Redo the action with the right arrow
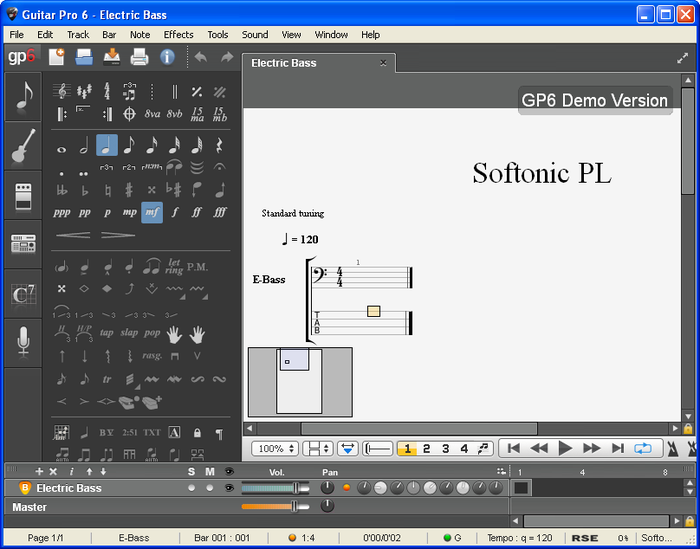This screenshot has height=549, width=700. (x=227, y=57)
